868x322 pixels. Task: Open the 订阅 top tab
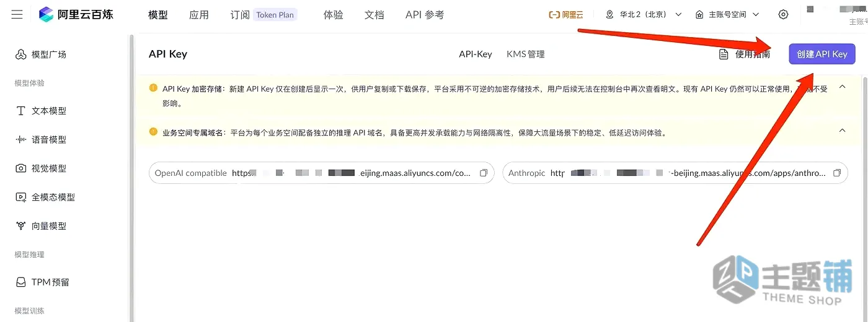point(240,15)
